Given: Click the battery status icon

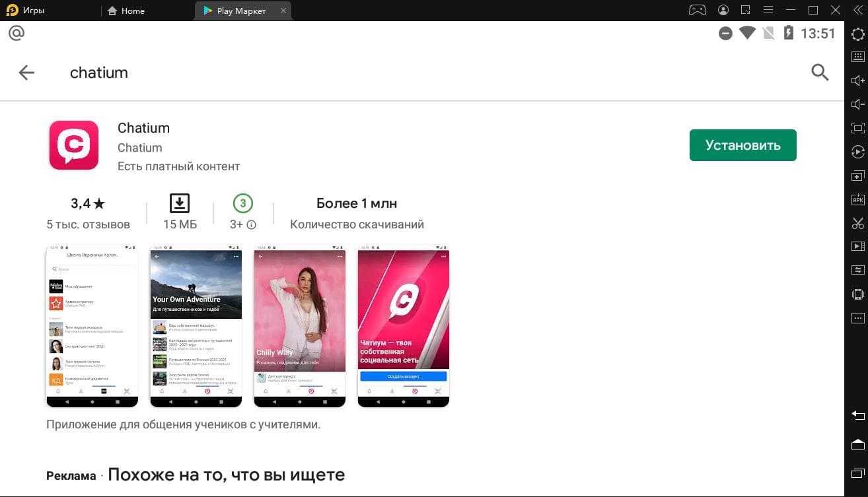Looking at the screenshot, I should 787,33.
